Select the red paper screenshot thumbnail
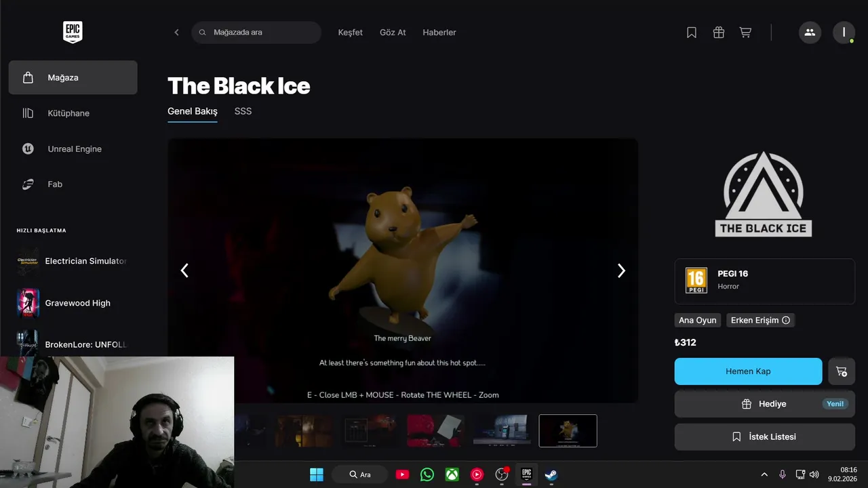The height and width of the screenshot is (488, 868). [x=435, y=431]
